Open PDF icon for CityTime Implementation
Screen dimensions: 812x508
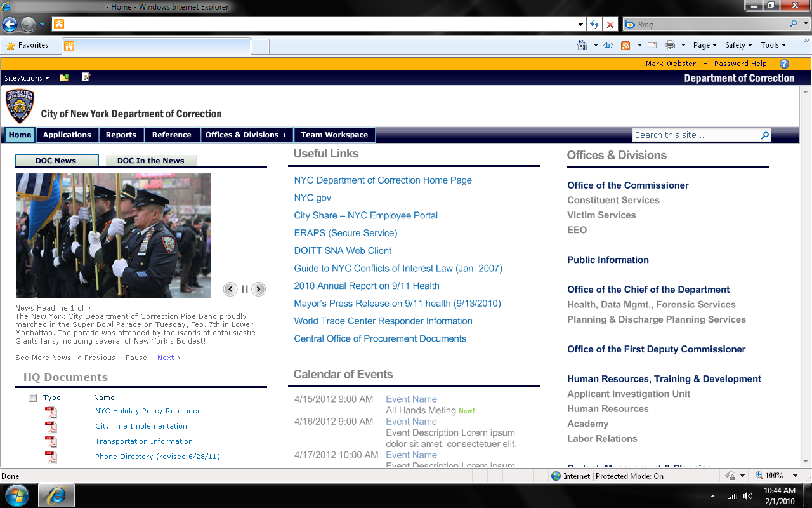point(51,427)
